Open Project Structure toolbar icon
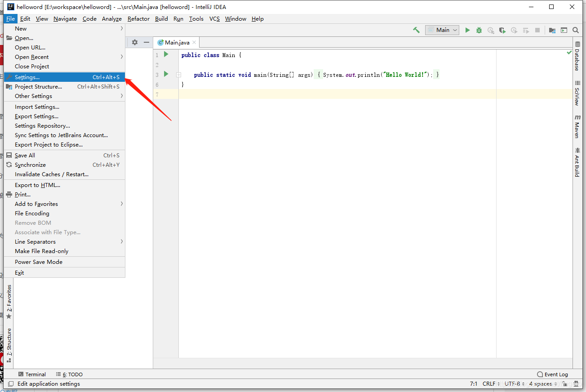Screen dimensions: 586x392 pos(552,30)
